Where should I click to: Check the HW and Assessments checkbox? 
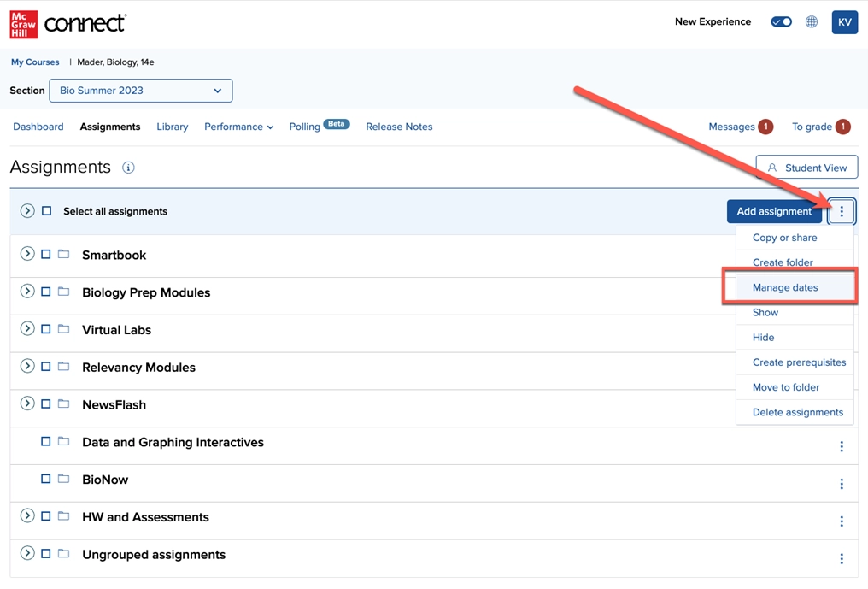46,515
